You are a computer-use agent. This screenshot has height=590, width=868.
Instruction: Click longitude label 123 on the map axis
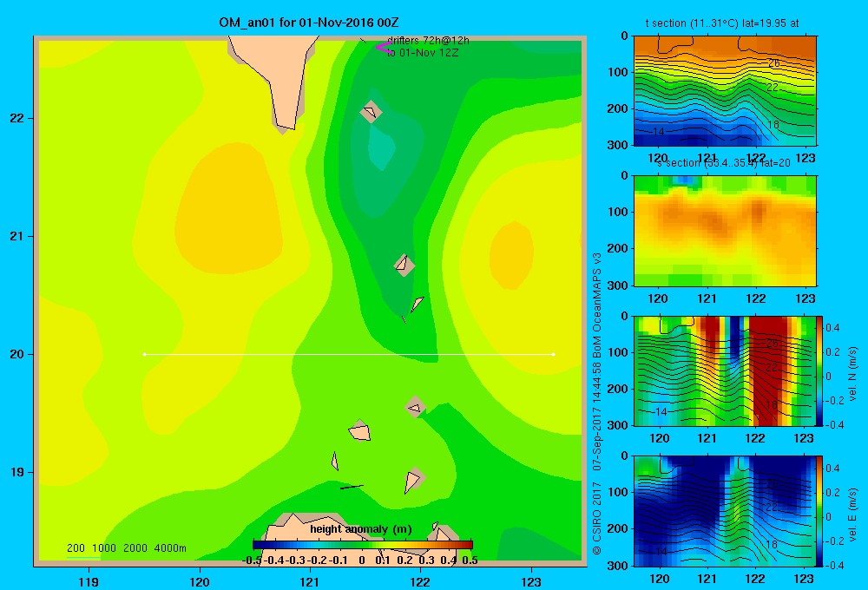click(531, 581)
